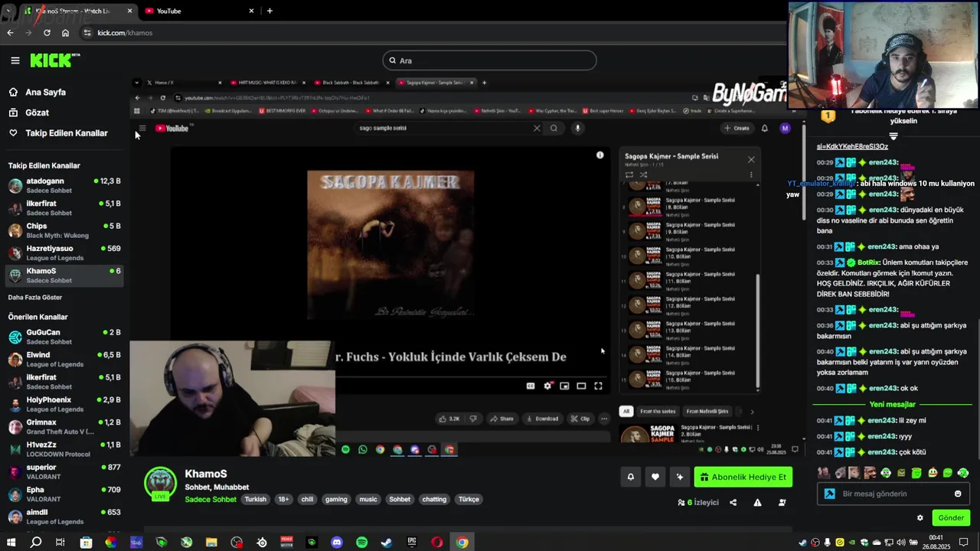This screenshot has width=980, height=551.
Task: Click the 'Gönder' send button
Action: (x=951, y=518)
